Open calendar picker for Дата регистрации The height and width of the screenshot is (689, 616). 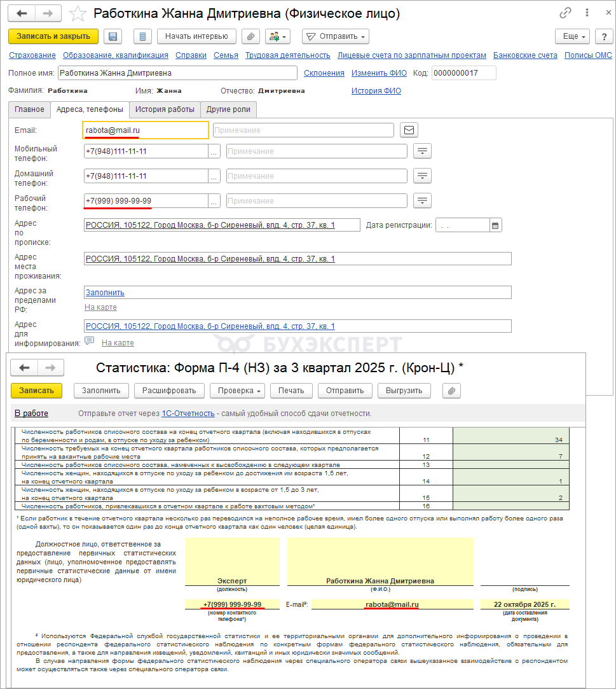(495, 225)
